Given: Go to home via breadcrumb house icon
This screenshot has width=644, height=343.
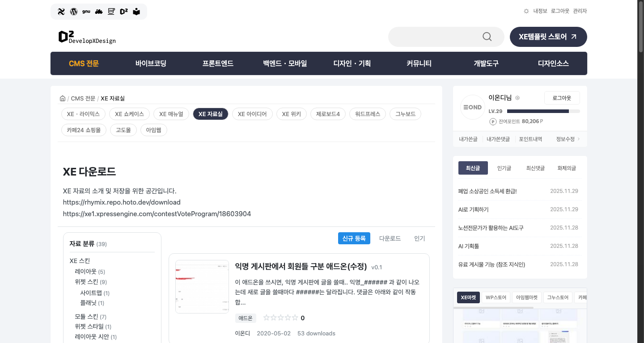Looking at the screenshot, I should tap(63, 98).
